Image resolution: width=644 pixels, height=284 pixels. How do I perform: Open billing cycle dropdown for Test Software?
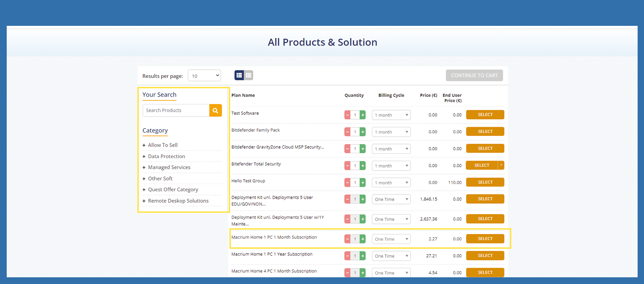391,115
